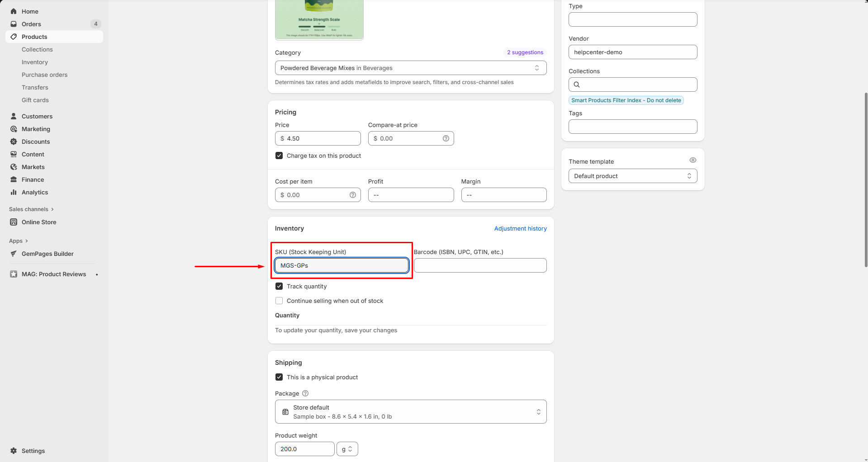
Task: Open the Category dropdown for Powdered Beverage Mixes
Action: click(x=410, y=68)
